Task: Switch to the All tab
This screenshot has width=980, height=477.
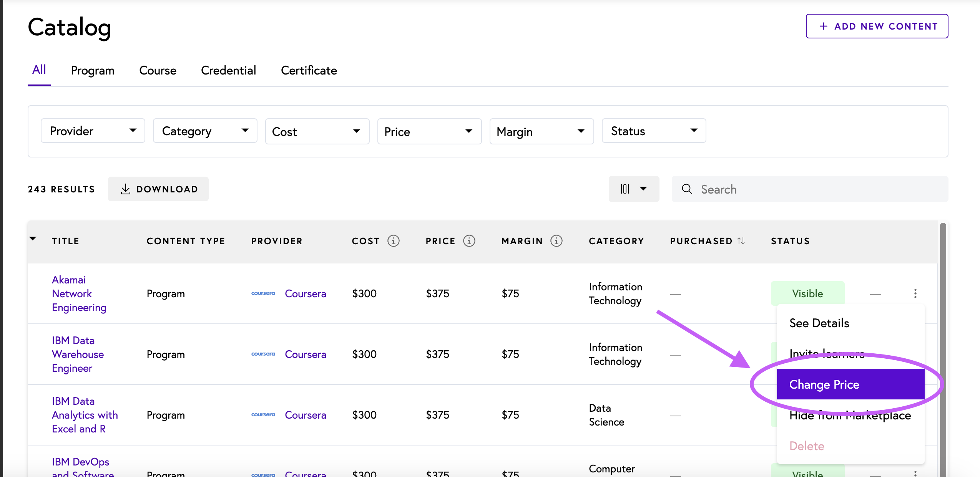Action: (39, 70)
